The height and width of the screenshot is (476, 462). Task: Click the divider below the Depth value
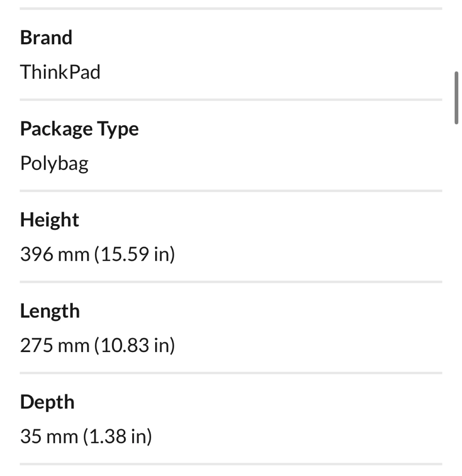pos(231,464)
